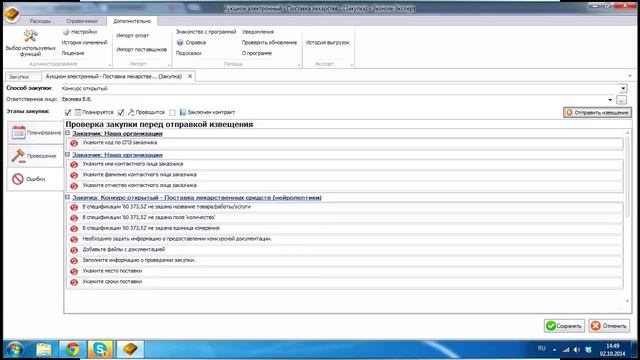The height and width of the screenshot is (360, 640).
Task: Open the Ответственное лицо dropdown arrow
Action: point(610,100)
